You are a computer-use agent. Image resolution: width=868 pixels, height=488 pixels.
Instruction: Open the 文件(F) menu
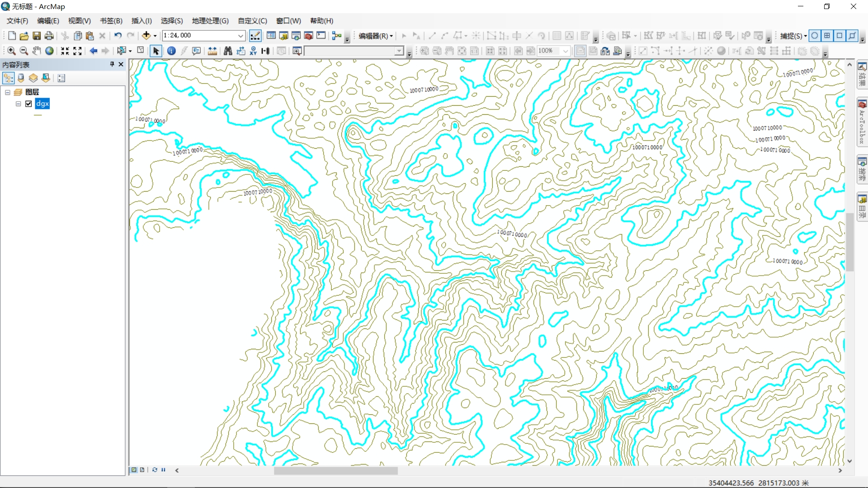[17, 21]
